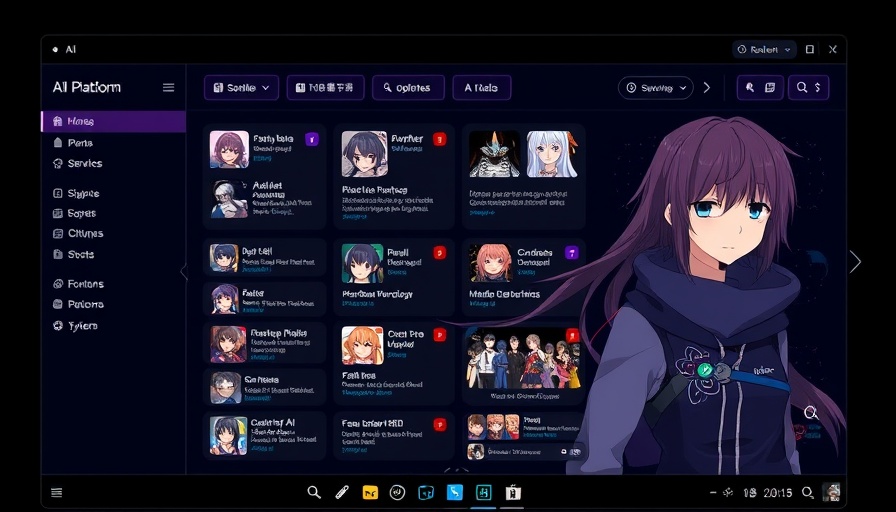Click the green round badge on character's hoodie

pyautogui.click(x=705, y=370)
